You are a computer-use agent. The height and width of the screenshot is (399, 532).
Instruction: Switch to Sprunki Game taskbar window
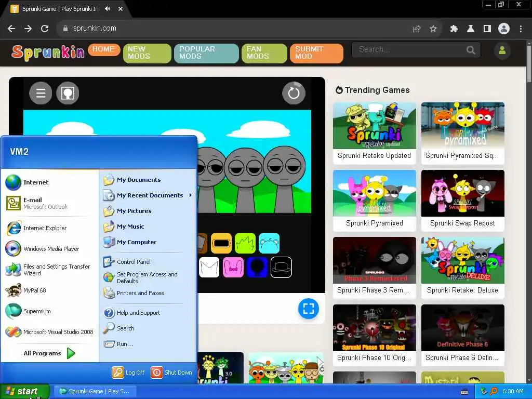[x=95, y=391]
